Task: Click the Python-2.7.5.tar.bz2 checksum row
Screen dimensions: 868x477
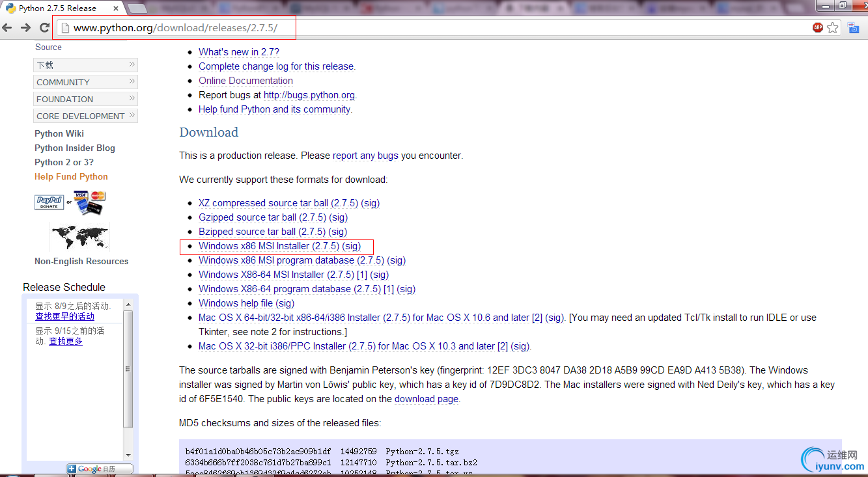Action: tap(331, 463)
